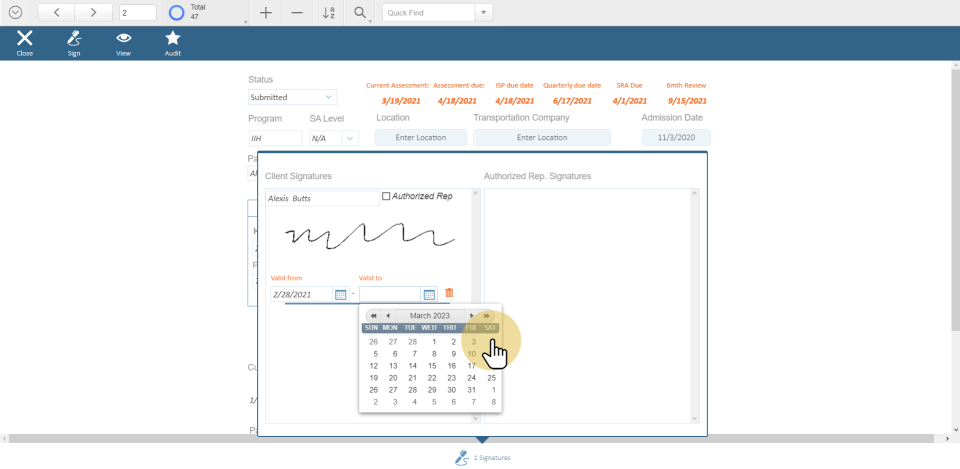Click the minus icon to delete record
This screenshot has height=469, width=960.
tap(297, 13)
